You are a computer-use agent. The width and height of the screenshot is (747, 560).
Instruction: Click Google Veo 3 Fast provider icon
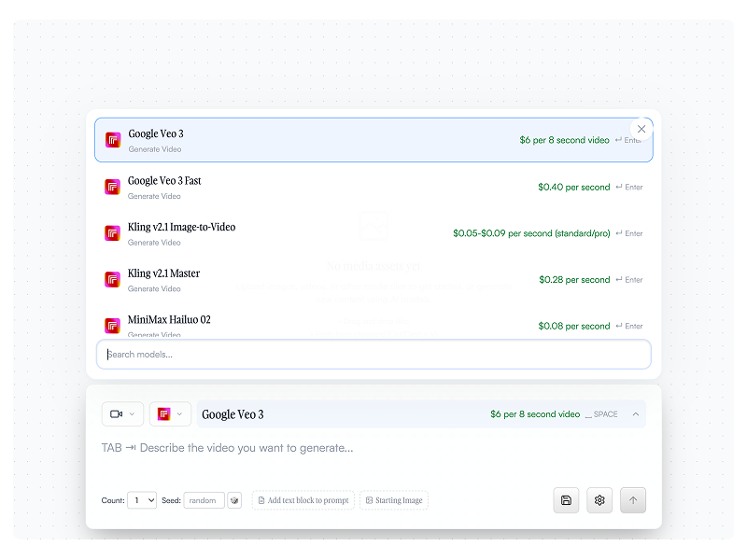point(112,188)
